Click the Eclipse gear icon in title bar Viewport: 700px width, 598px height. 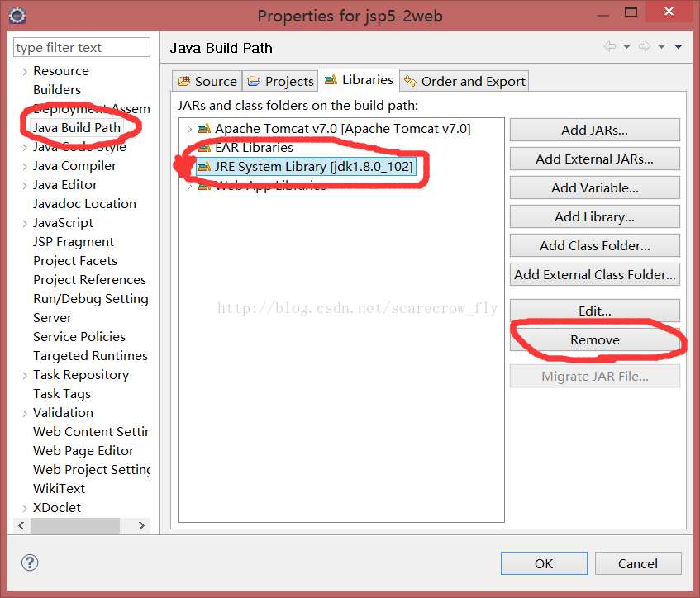[17, 16]
